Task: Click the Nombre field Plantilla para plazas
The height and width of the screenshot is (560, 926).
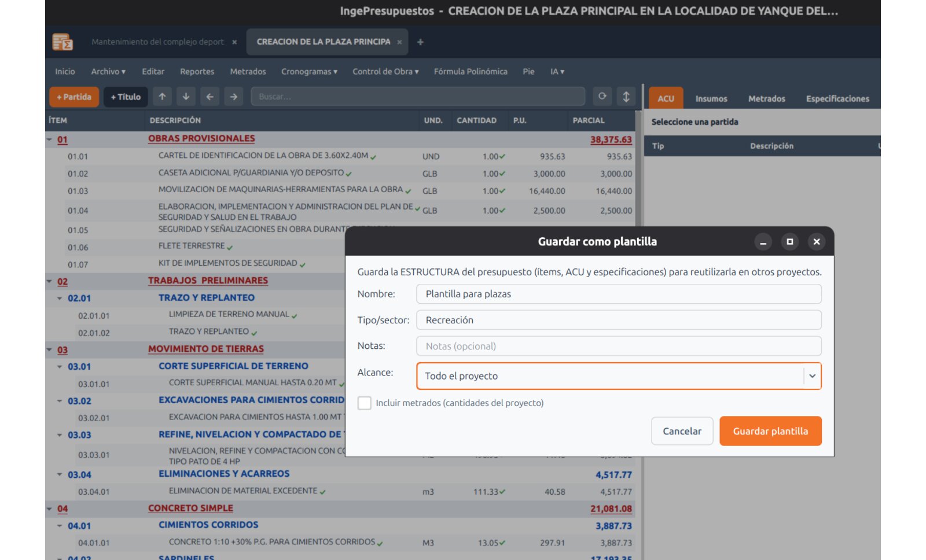Action: (619, 294)
